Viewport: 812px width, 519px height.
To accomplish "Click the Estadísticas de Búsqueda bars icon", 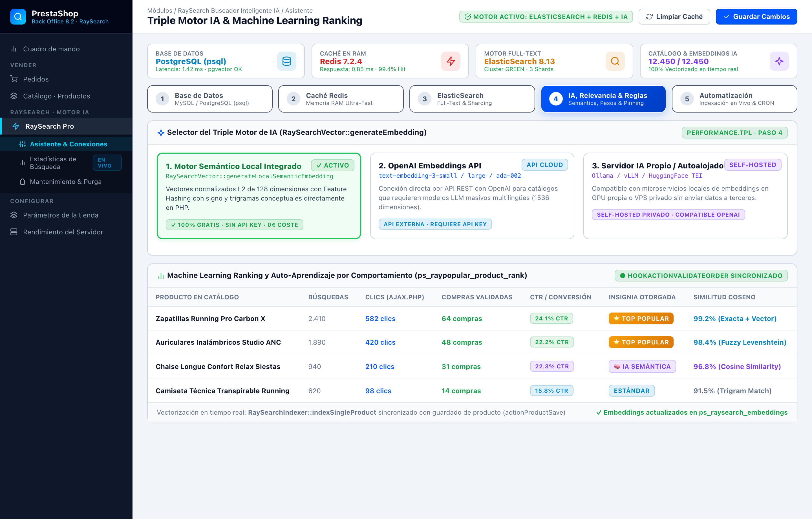I will point(23,163).
